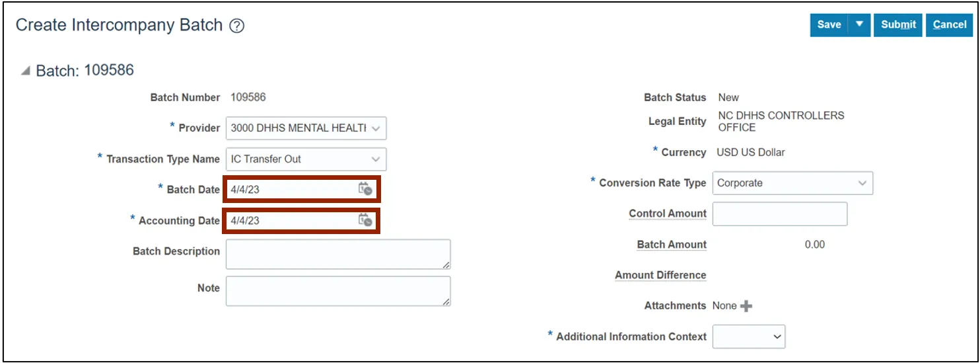Click the plus icon to add attachments
The width and height of the screenshot is (980, 363).
[x=746, y=306]
